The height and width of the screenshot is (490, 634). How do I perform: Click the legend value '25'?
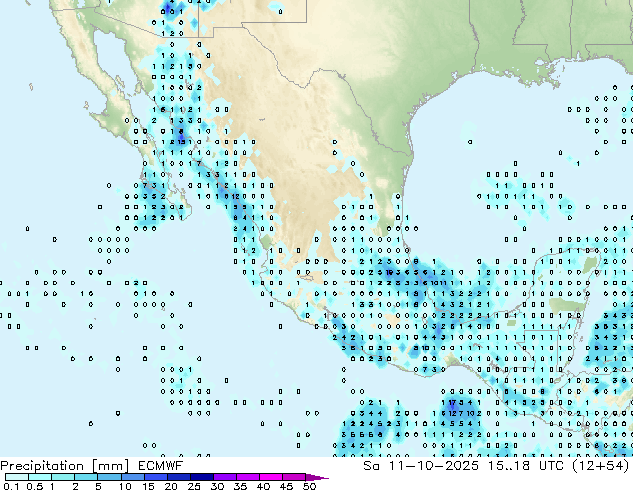[194, 486]
